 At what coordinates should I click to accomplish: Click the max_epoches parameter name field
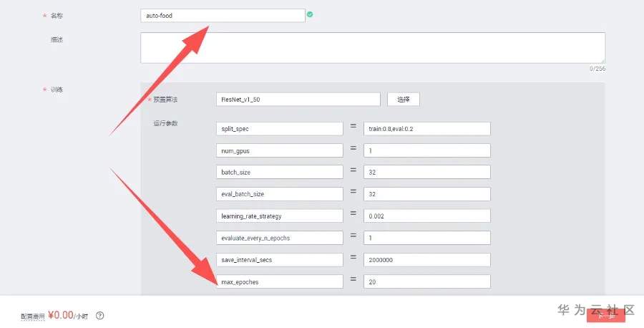[280, 281]
